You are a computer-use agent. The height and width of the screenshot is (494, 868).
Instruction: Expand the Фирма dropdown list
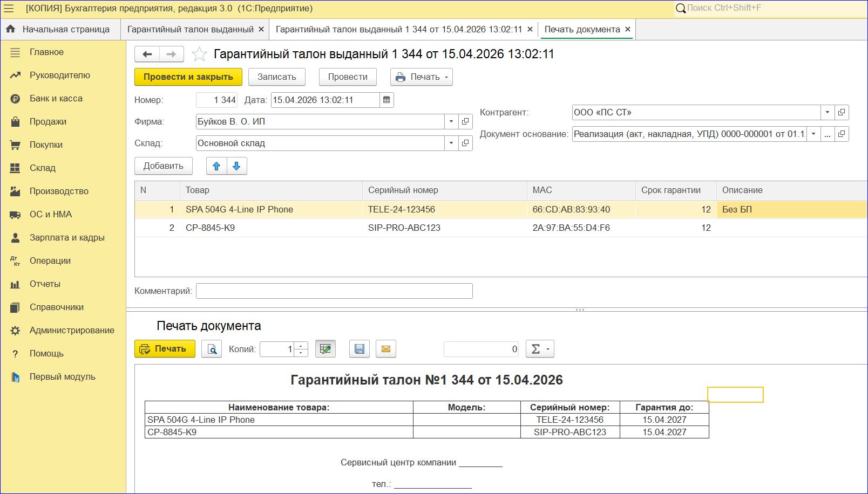(x=451, y=121)
